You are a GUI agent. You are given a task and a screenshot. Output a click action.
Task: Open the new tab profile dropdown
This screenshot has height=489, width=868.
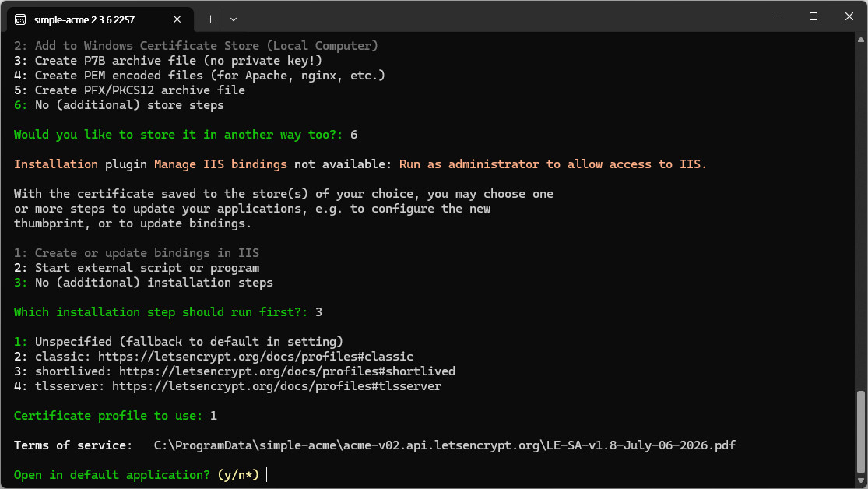tap(234, 19)
